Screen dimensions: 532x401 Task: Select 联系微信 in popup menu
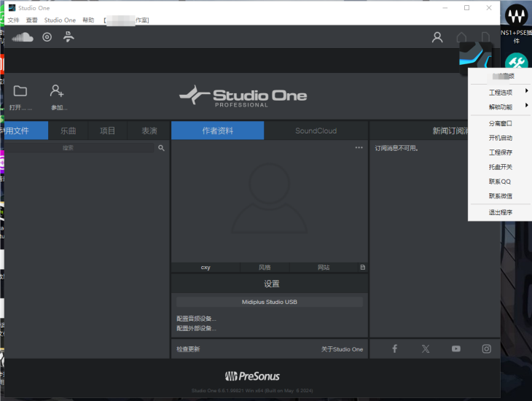501,196
